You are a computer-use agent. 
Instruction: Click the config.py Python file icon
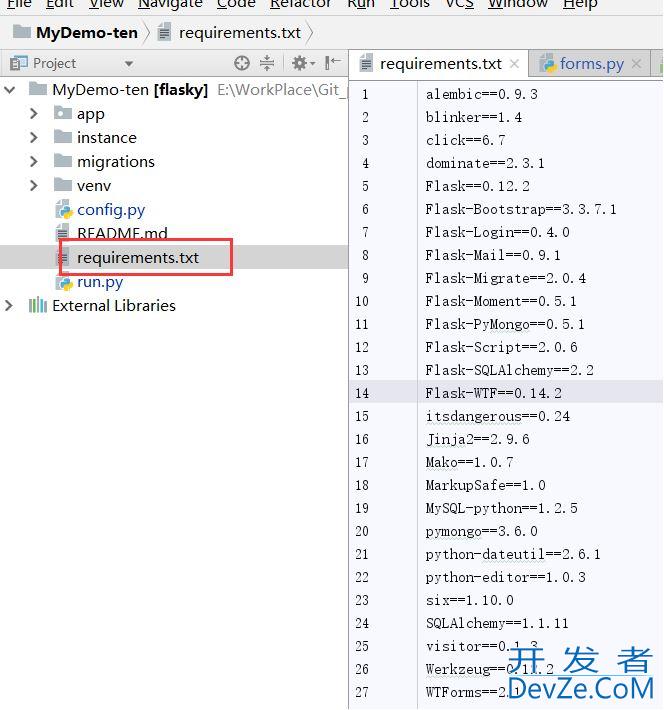tap(64, 209)
